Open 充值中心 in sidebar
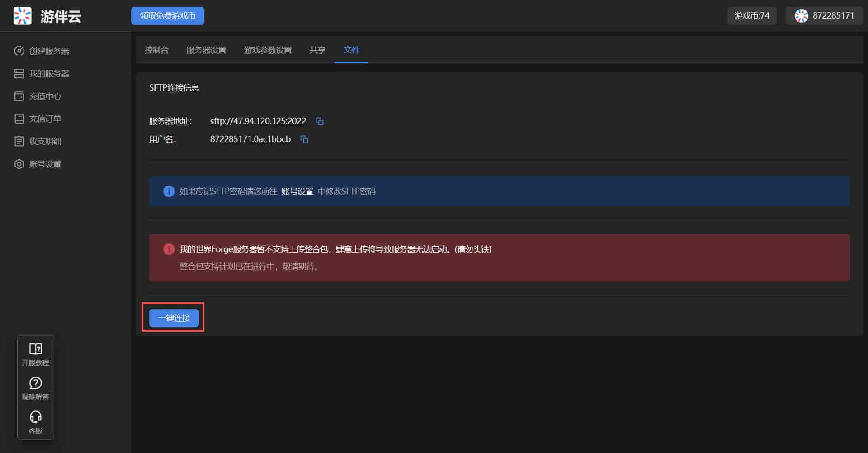Viewport: 868px width, 453px height. click(45, 96)
